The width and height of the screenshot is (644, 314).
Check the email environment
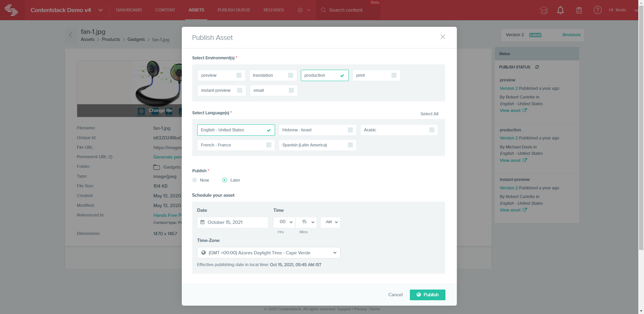(x=291, y=90)
